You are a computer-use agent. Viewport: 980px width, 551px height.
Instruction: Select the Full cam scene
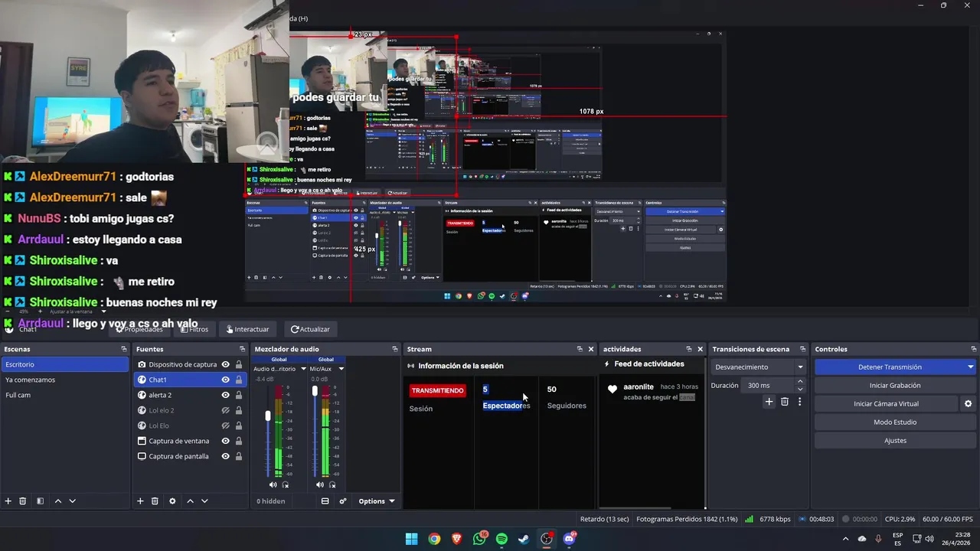[64, 395]
